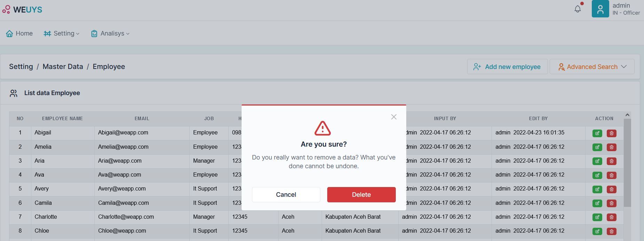Click green edit icon for Abigail

click(597, 133)
